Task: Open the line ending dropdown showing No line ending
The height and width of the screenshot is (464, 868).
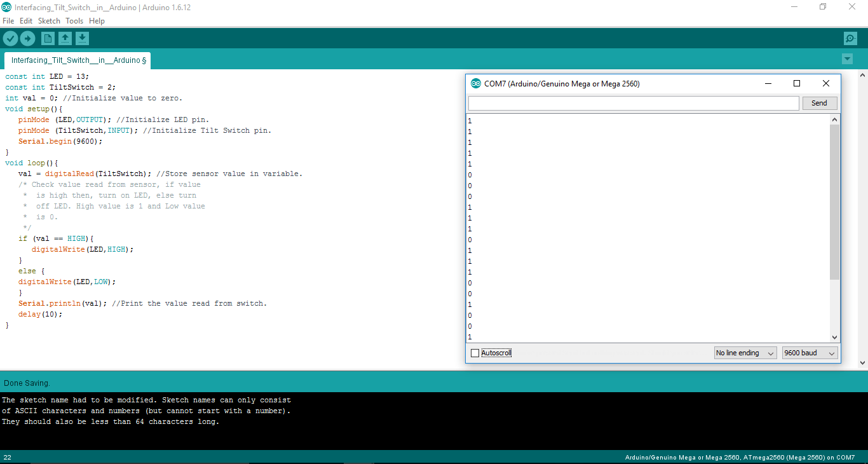Action: coord(745,353)
